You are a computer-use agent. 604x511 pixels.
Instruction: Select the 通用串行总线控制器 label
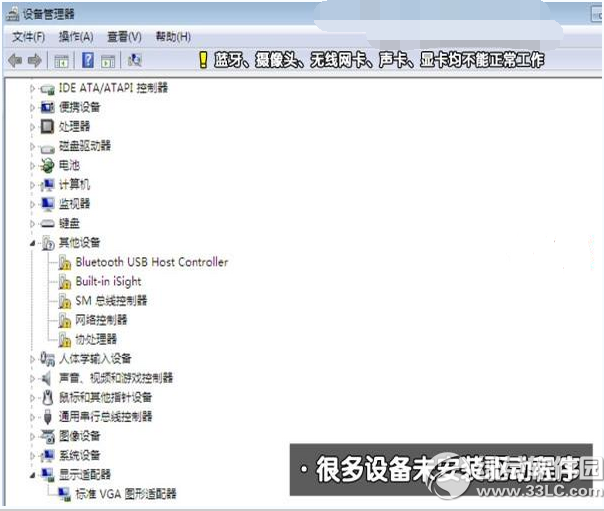[x=106, y=417]
